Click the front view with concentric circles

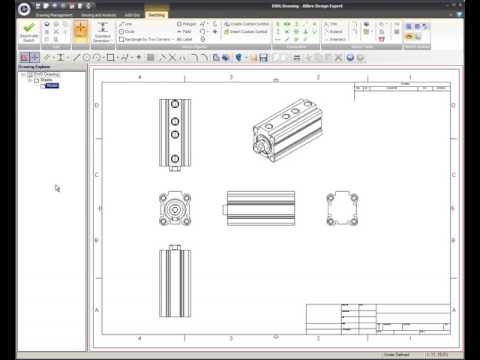pyautogui.click(x=175, y=209)
